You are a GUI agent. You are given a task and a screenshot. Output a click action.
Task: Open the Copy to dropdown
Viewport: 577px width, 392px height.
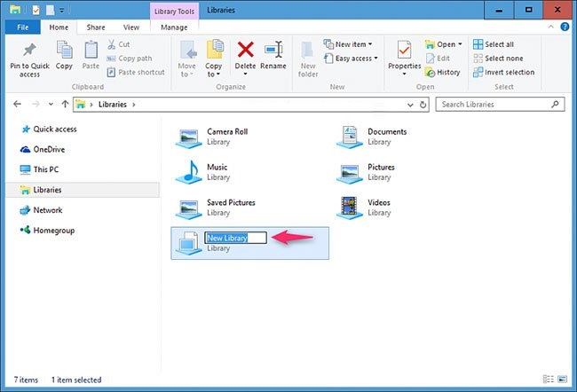pos(214,59)
